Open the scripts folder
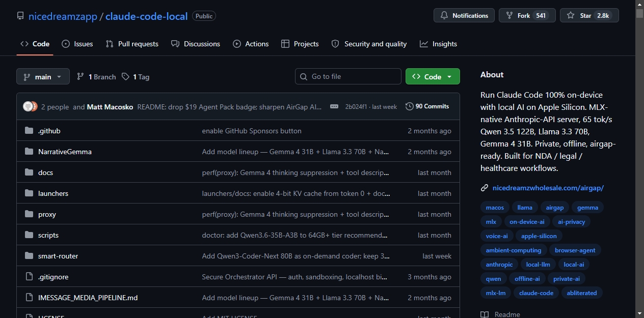 (x=48, y=235)
